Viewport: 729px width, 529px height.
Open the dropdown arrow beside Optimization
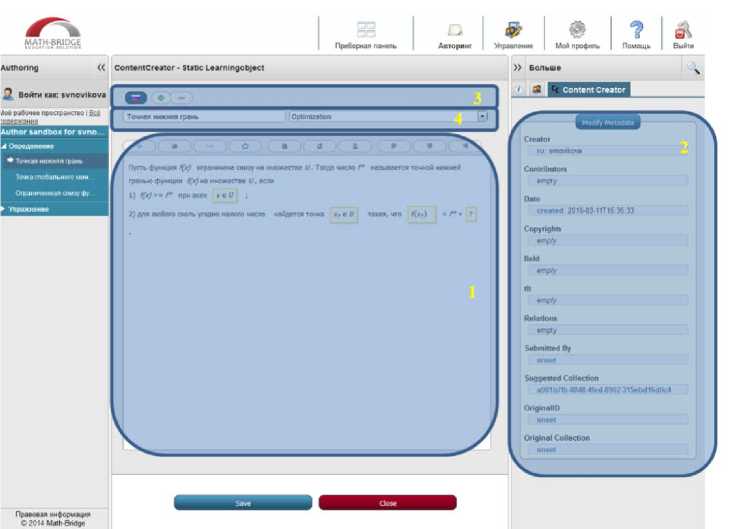[x=483, y=116]
